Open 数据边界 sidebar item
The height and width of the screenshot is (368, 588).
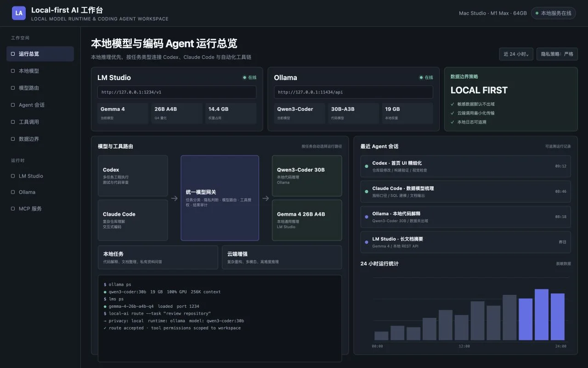coord(40,139)
